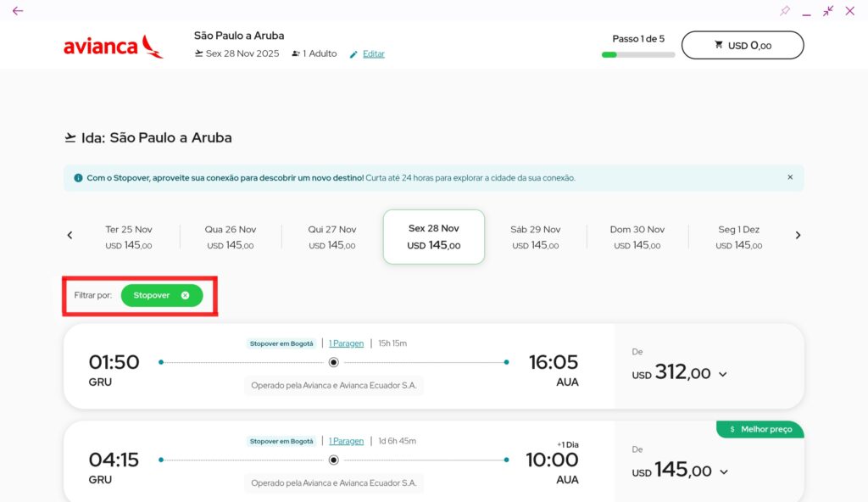The width and height of the screenshot is (868, 502).
Task: Click the Avianca logo
Action: pos(114,46)
